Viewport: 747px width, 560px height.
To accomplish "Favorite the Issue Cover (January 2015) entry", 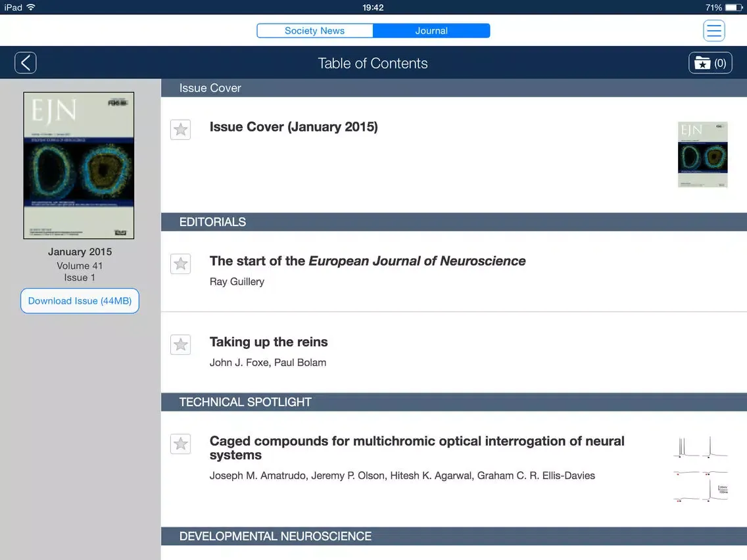I will tap(181, 129).
